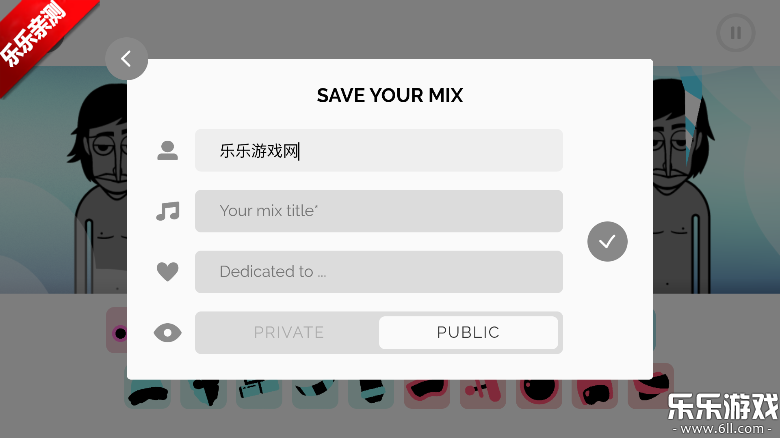
Task: Click the "Your mix title" input field
Action: click(378, 211)
